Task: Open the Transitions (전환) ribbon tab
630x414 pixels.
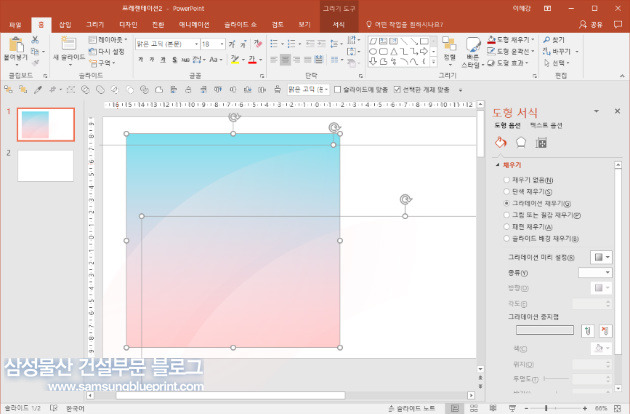Action: tap(158, 25)
